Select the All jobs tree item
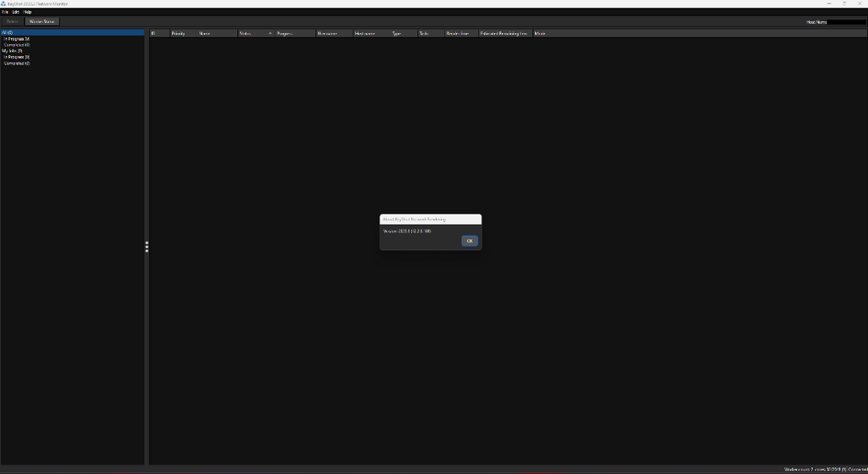 click(x=72, y=33)
